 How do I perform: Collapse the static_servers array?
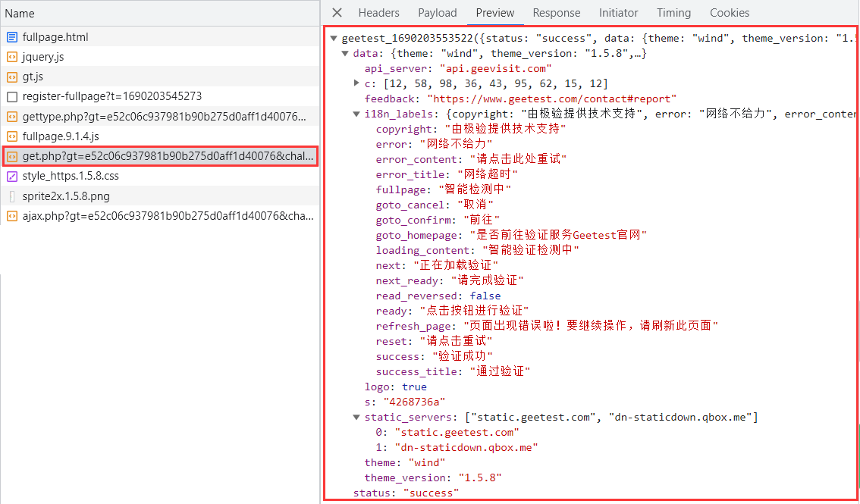pos(357,418)
